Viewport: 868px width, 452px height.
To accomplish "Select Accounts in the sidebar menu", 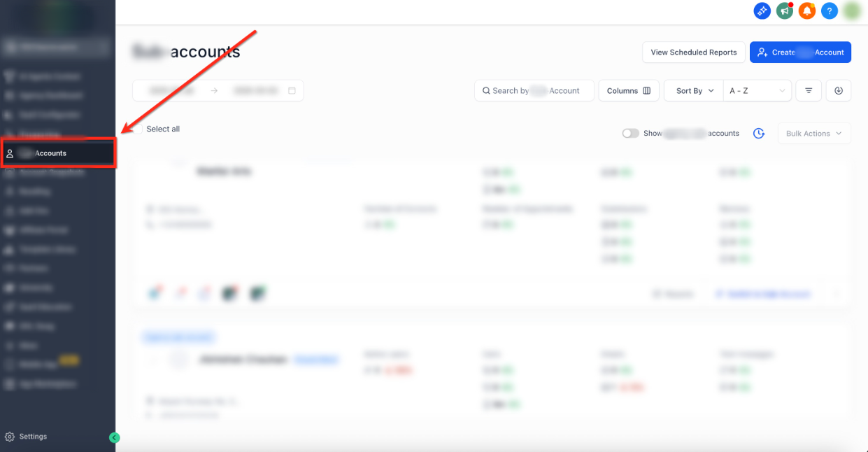I will point(59,153).
